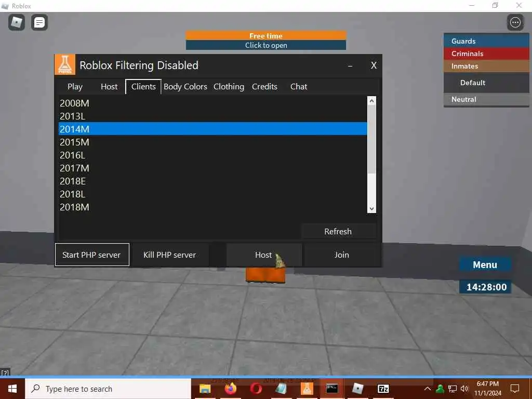Viewport: 532px width, 399px height.
Task: Select the 2014M client row
Action: [x=212, y=129]
